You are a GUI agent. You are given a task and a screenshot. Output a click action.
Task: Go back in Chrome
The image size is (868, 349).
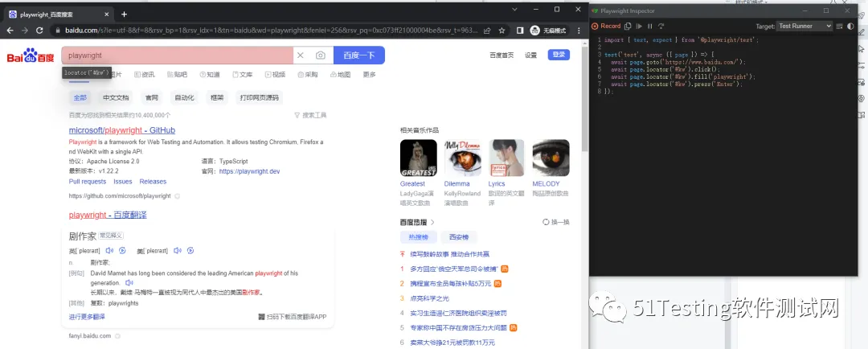(x=10, y=31)
